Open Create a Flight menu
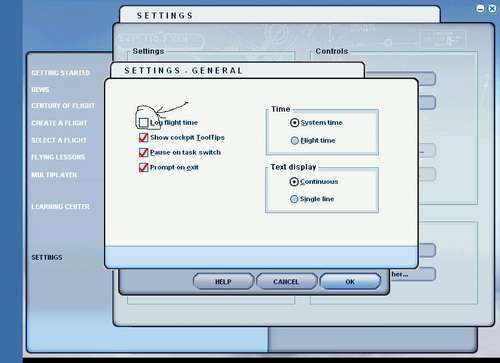This screenshot has width=500, height=363. click(x=59, y=123)
